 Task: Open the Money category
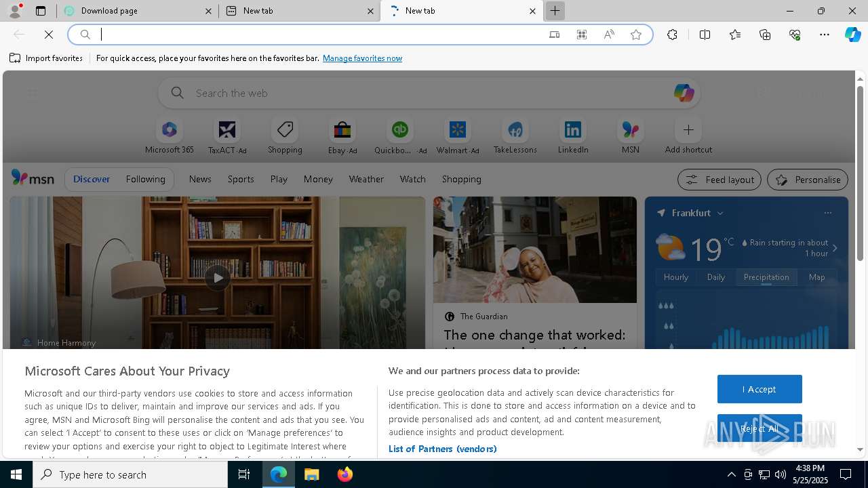[318, 179]
